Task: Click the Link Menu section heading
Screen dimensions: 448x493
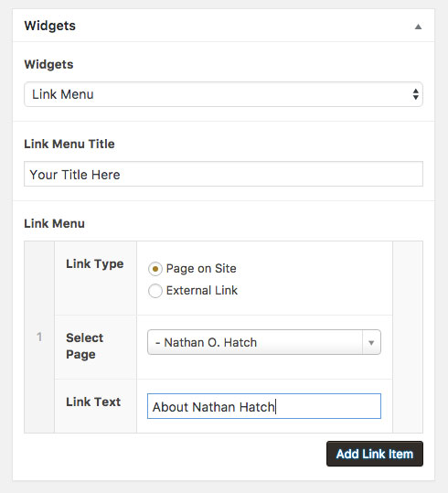Action: click(54, 223)
